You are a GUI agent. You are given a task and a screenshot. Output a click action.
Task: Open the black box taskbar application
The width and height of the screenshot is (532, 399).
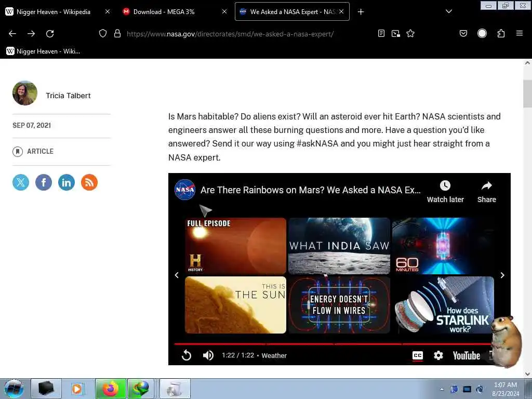(x=46, y=389)
